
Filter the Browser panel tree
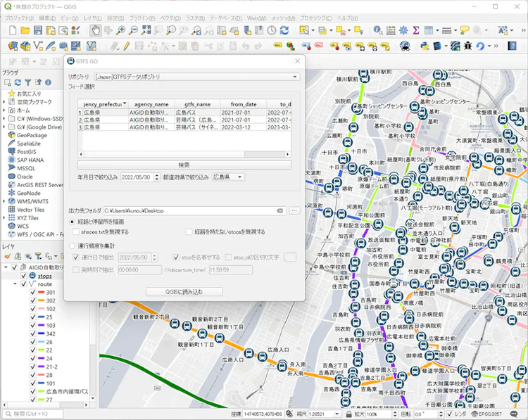pyautogui.click(x=28, y=82)
